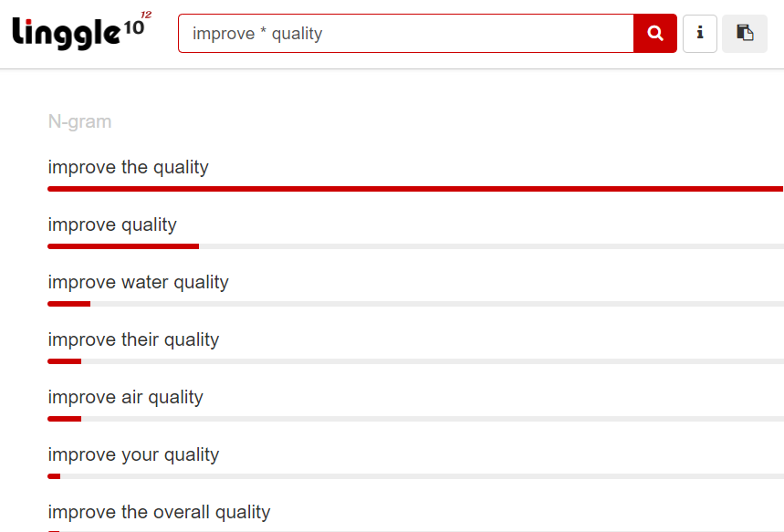
Task: Click the Linggle logo
Action: click(x=81, y=31)
